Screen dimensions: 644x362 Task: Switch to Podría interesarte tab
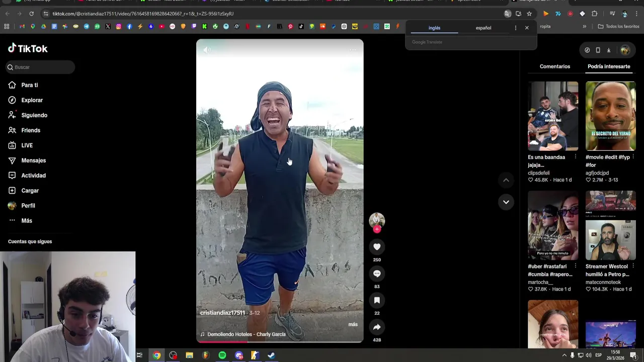(x=609, y=66)
